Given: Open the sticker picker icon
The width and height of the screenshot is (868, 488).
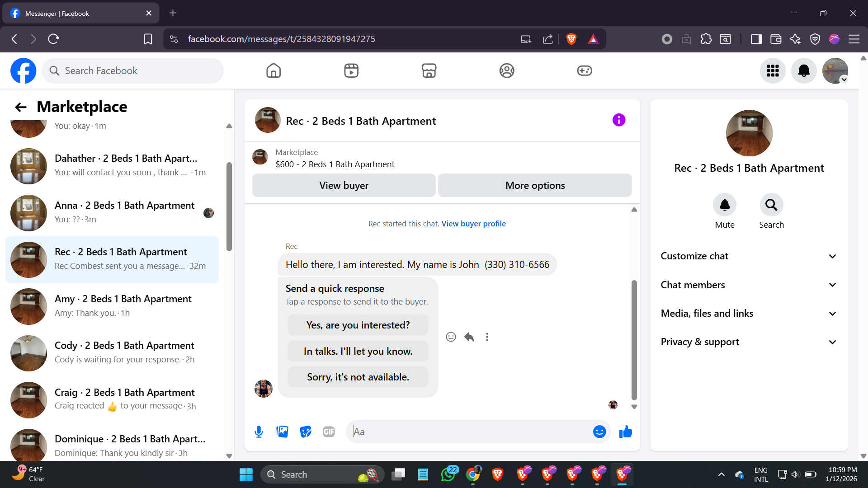Looking at the screenshot, I should click(x=306, y=432).
